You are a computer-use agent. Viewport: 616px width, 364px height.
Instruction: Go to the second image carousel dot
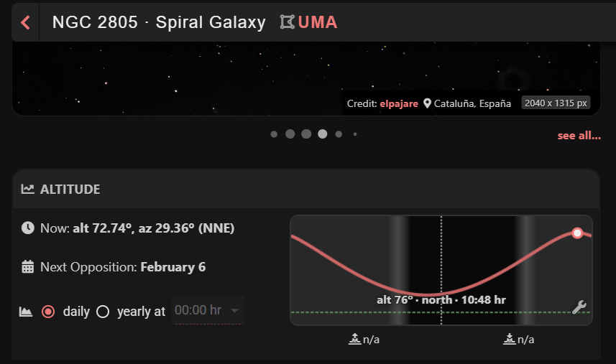[290, 134]
